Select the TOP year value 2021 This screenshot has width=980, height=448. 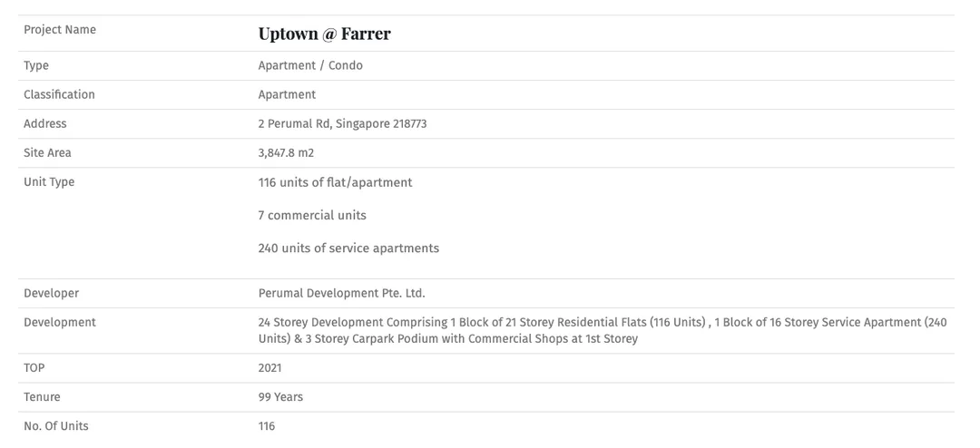[x=270, y=368]
